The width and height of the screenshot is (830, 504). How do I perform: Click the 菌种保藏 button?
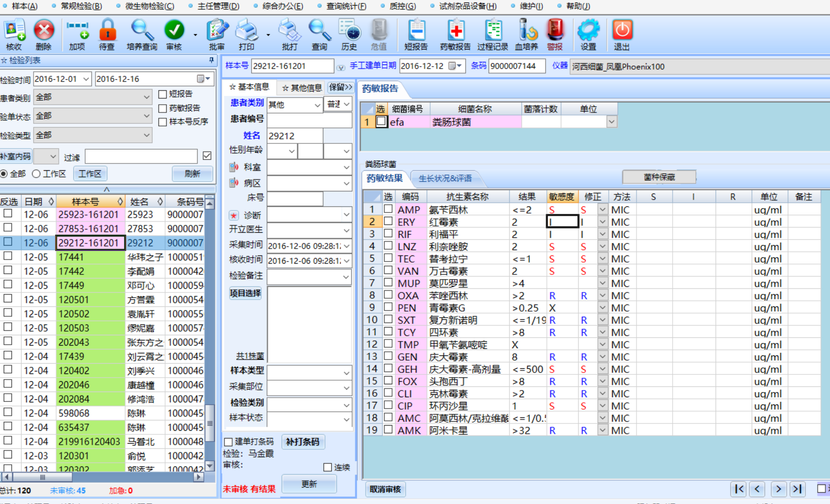(x=659, y=177)
